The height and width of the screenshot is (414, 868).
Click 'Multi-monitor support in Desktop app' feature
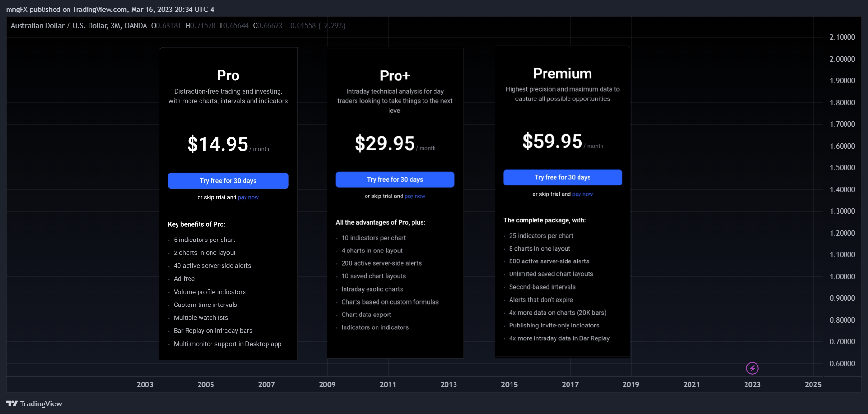pyautogui.click(x=227, y=344)
